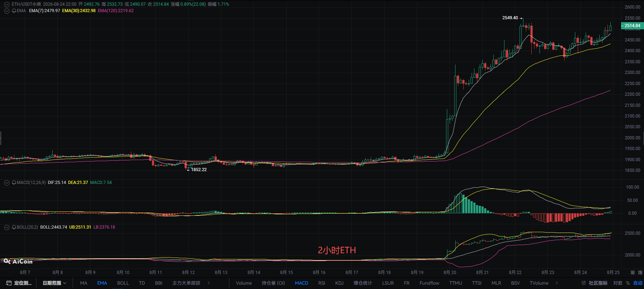Toggle the 持仓量 (OI) sub-indicator
Image resolution: width=644 pixels, height=289 pixels.
point(273,283)
